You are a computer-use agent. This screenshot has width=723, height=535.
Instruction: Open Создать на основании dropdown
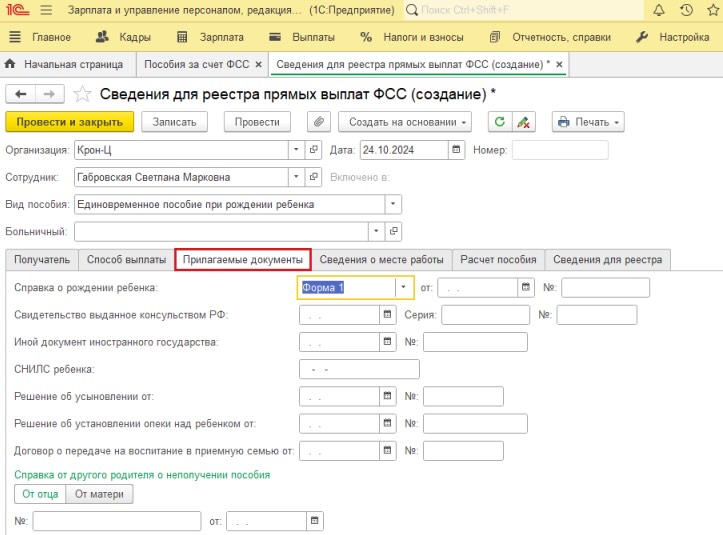[405, 122]
